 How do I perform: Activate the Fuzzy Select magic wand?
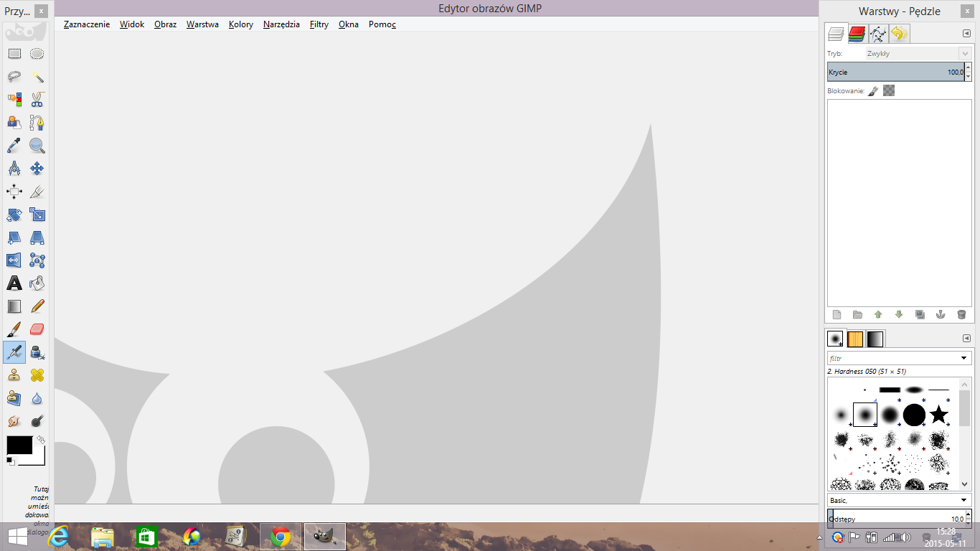pyautogui.click(x=37, y=77)
